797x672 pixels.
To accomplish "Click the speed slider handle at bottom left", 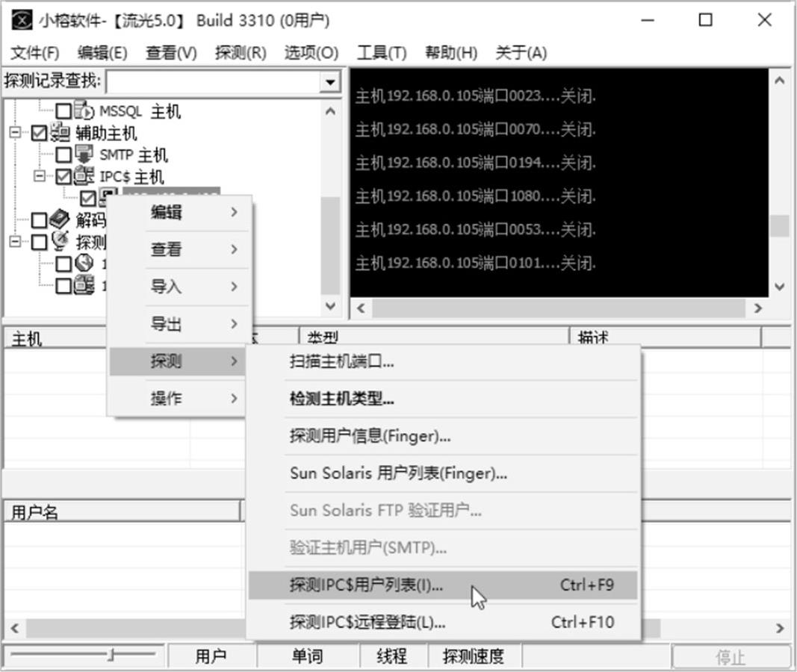I will (111, 656).
